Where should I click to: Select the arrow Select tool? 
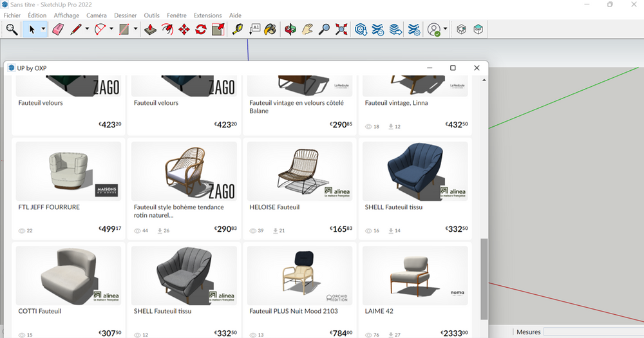(32, 30)
